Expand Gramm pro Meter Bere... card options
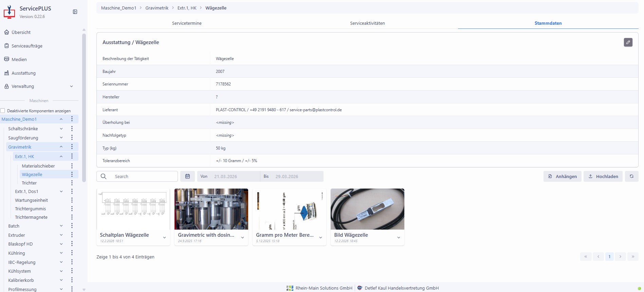This screenshot has height=292, width=644. tap(320, 238)
